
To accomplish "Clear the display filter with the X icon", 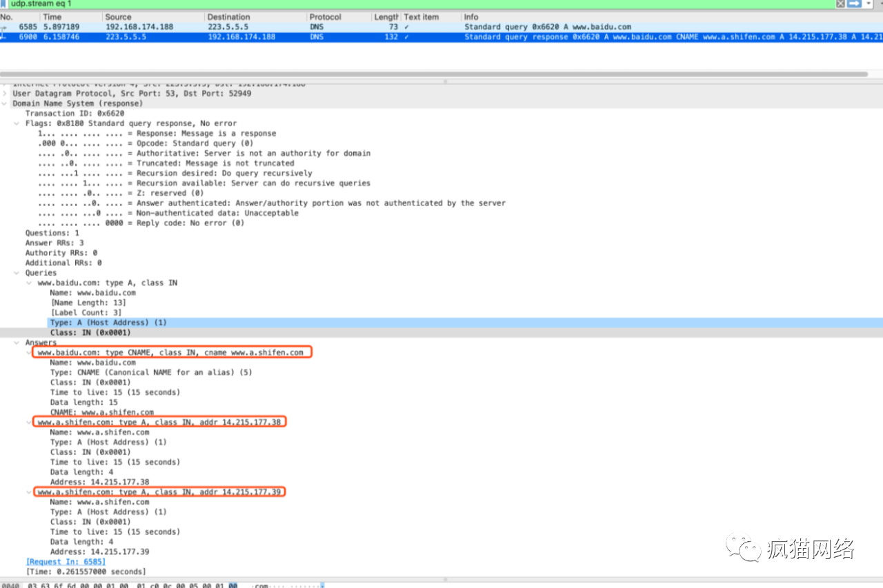I will (840, 3).
